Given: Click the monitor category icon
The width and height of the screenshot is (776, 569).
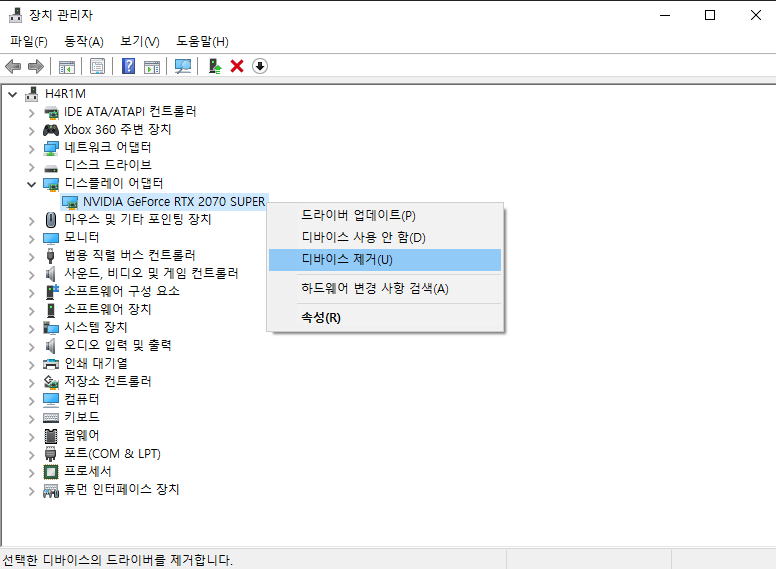Looking at the screenshot, I should click(51, 238).
